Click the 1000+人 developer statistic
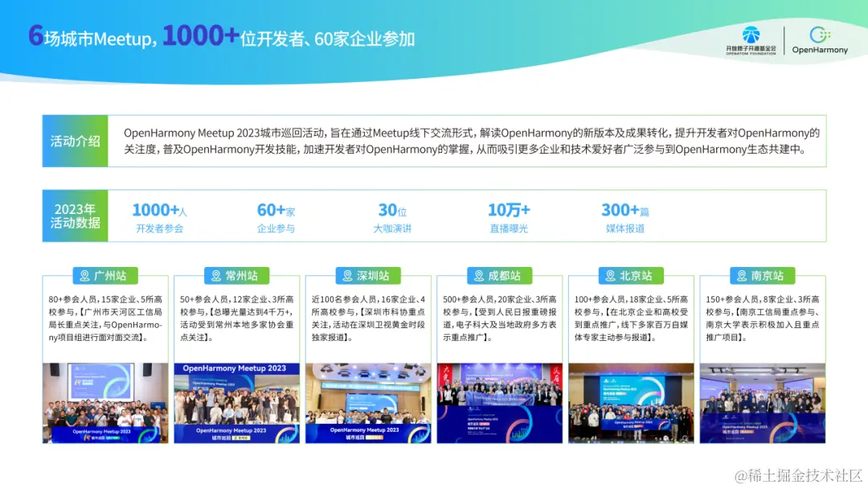 tap(159, 211)
